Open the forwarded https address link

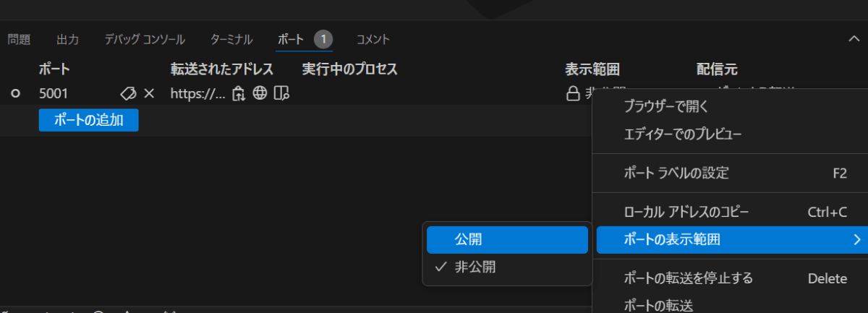tap(198, 93)
